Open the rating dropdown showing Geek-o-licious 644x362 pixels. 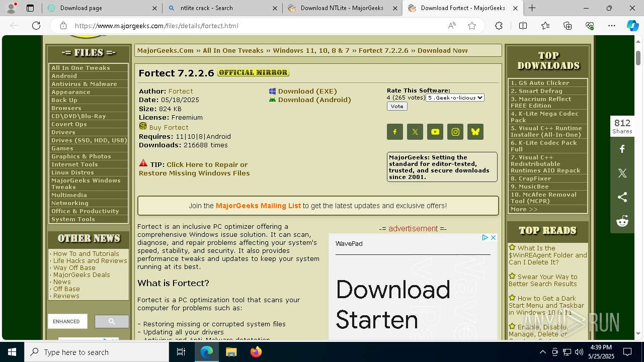coord(455,98)
